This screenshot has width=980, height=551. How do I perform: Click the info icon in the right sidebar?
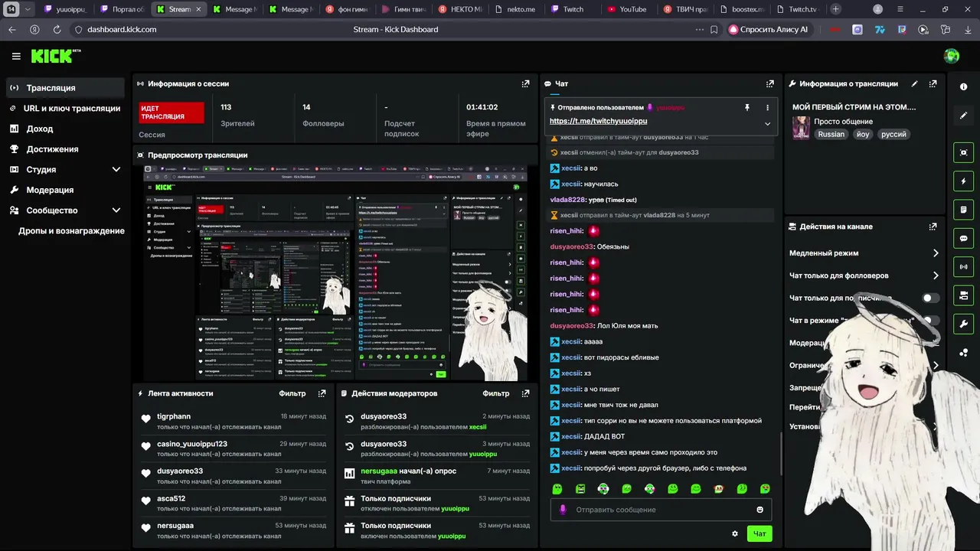tap(963, 87)
